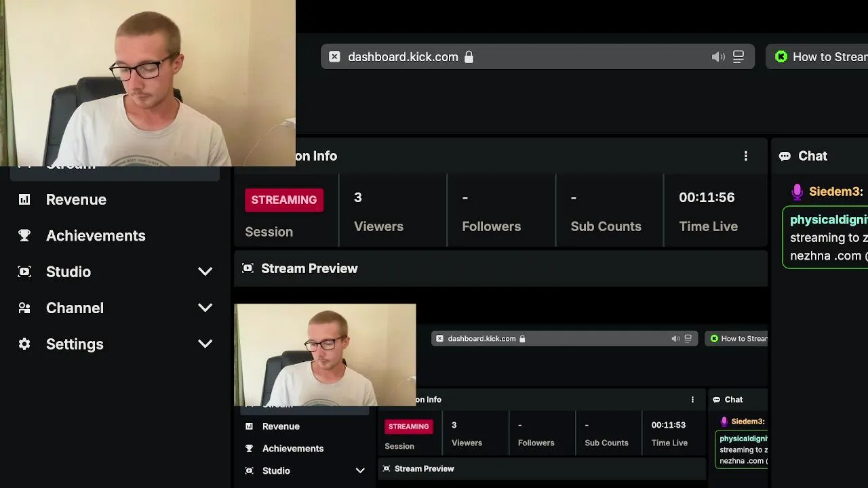This screenshot has width=868, height=488.
Task: Click the reader view icon in address bar
Action: tap(738, 57)
